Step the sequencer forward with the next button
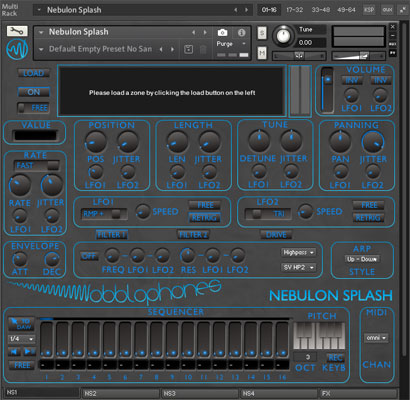 click(29, 351)
